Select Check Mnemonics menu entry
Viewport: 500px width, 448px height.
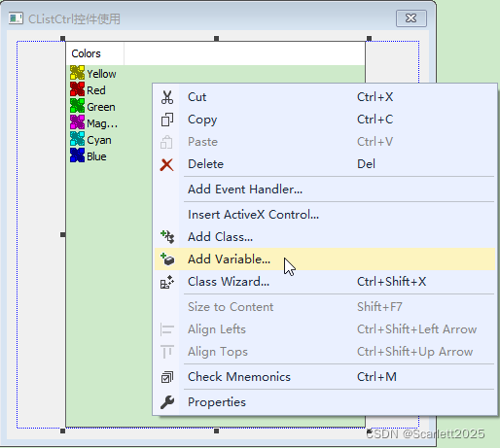325,377
